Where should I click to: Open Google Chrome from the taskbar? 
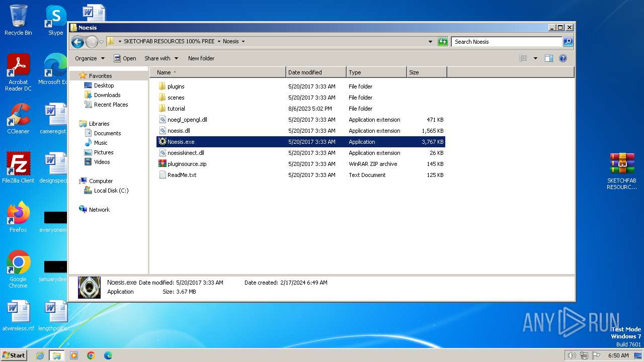click(x=91, y=355)
